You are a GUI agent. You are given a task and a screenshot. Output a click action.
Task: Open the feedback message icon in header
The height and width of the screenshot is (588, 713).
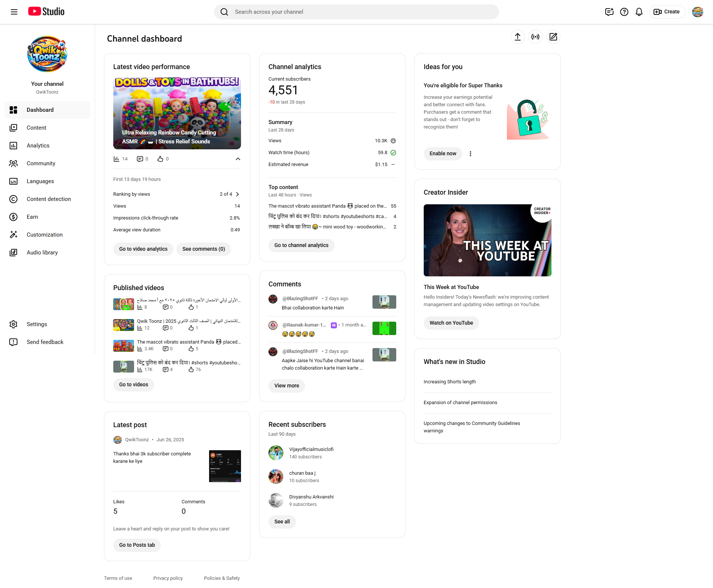609,12
